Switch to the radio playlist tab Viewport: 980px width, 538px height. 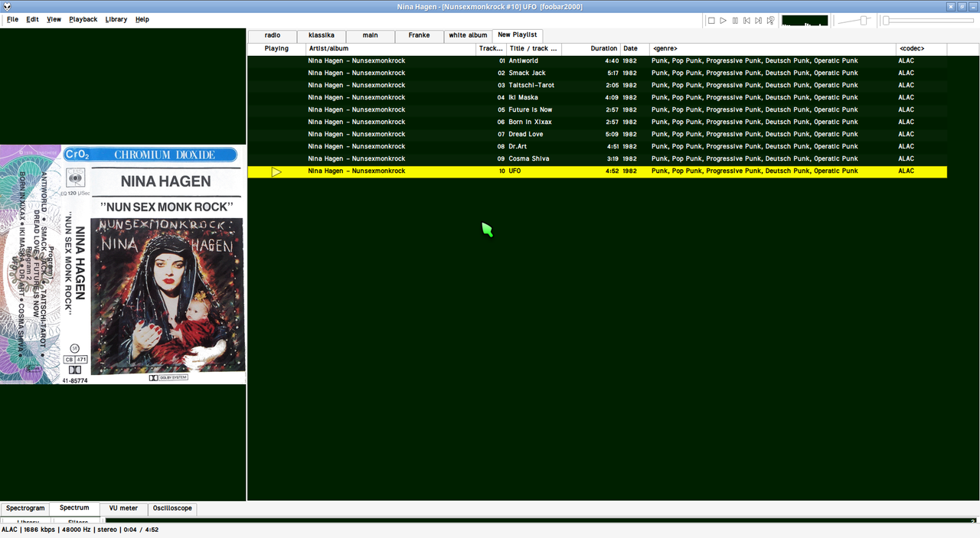click(273, 35)
